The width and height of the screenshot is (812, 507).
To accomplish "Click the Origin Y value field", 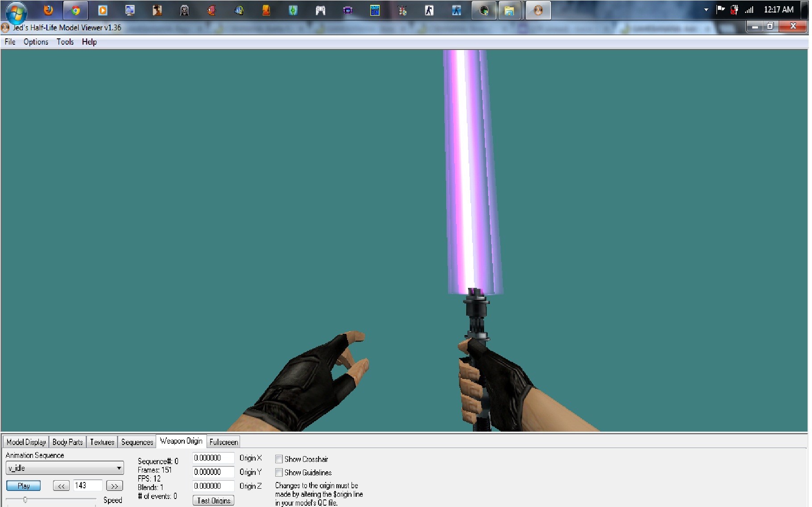I will [213, 472].
